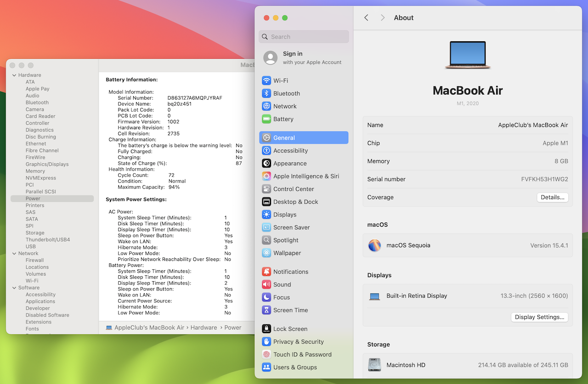Collapse the Hardware section in System Information
This screenshot has height=384, width=588.
click(14, 75)
